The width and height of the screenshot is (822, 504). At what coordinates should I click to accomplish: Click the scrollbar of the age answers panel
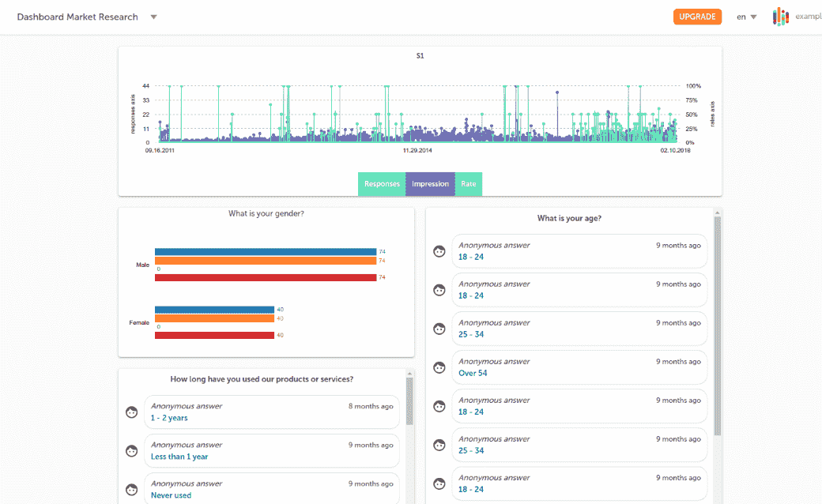(x=718, y=324)
